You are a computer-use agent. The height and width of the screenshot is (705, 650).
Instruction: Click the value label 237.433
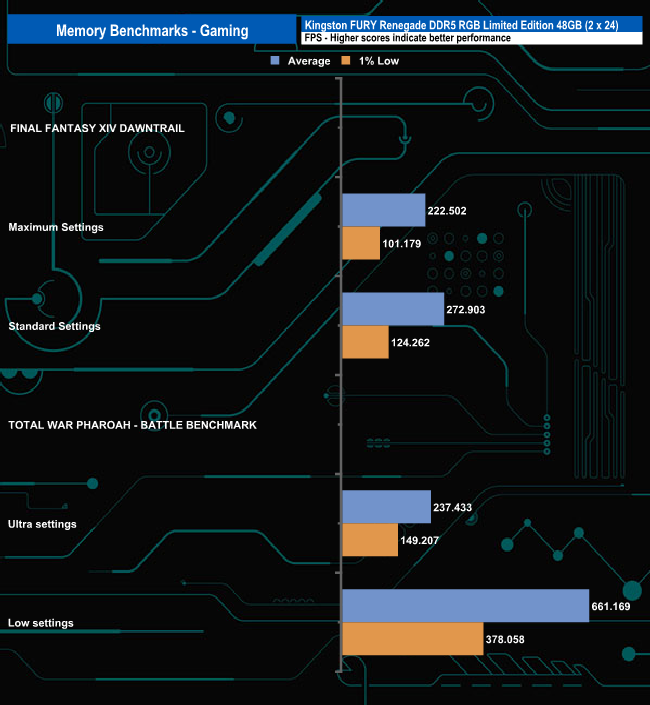[453, 508]
